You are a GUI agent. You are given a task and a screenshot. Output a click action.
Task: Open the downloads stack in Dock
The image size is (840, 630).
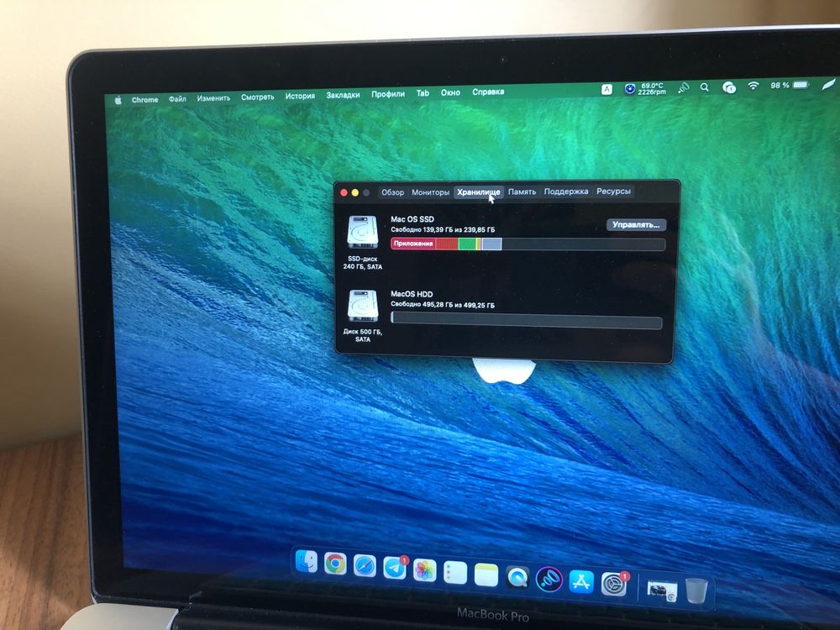(x=662, y=590)
